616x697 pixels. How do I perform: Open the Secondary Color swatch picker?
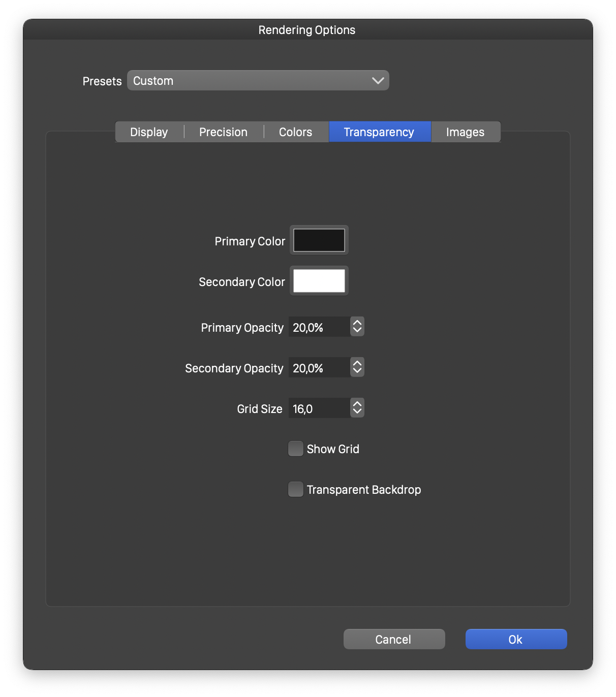tap(319, 281)
